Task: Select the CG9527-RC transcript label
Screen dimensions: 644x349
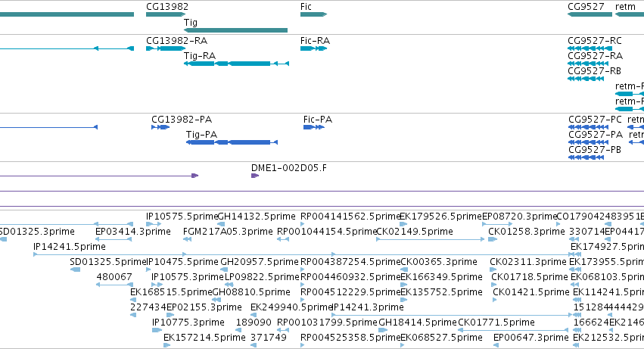Action: click(595, 41)
